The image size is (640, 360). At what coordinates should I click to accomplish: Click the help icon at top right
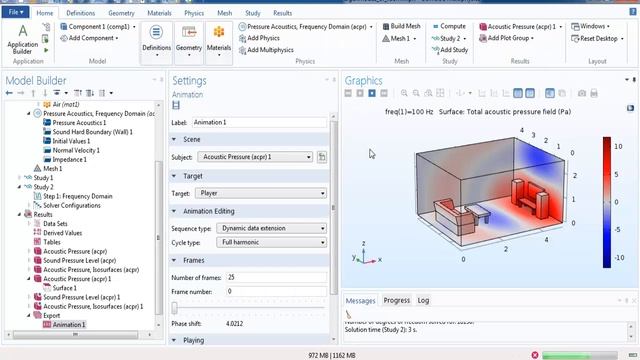point(633,12)
